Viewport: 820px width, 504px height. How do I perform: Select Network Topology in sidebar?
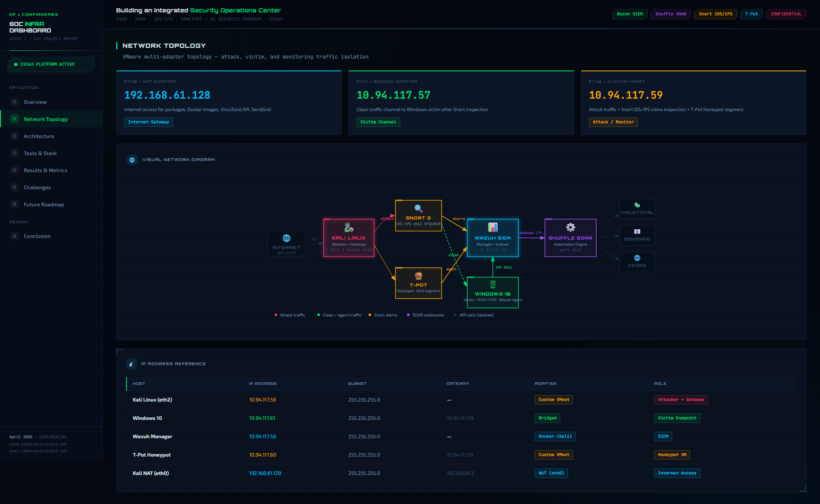[x=51, y=119]
